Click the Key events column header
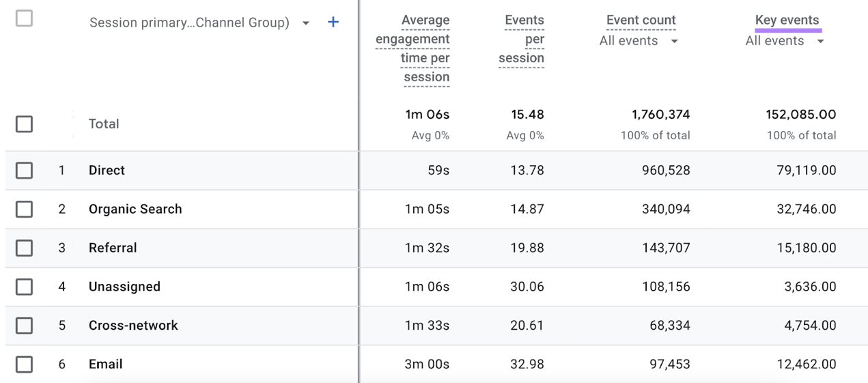This screenshot has height=383, width=868. point(787,20)
